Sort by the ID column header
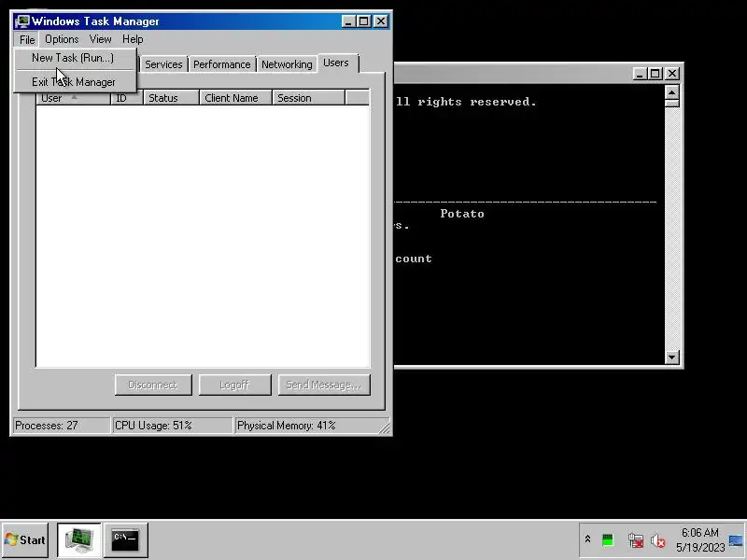 pyautogui.click(x=127, y=98)
